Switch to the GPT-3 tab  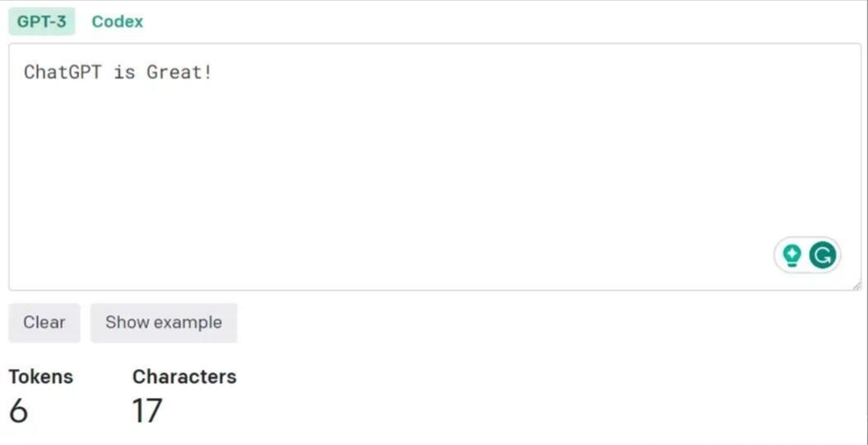click(x=41, y=22)
